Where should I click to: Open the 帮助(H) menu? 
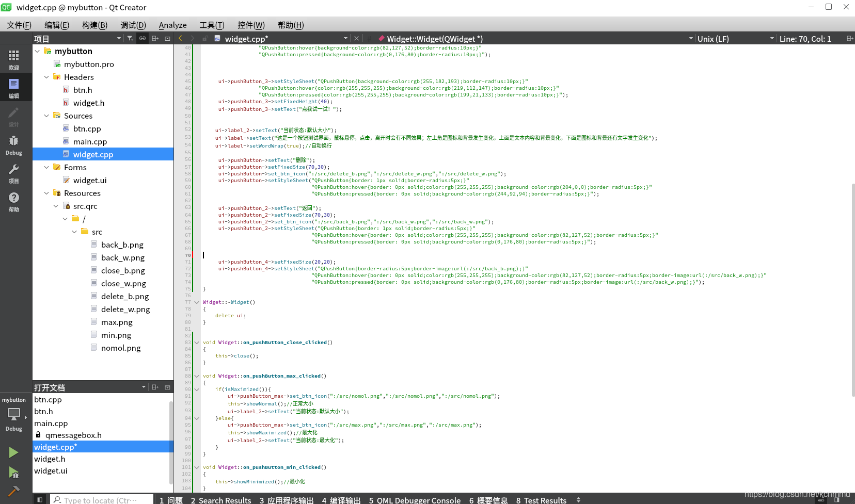point(291,25)
